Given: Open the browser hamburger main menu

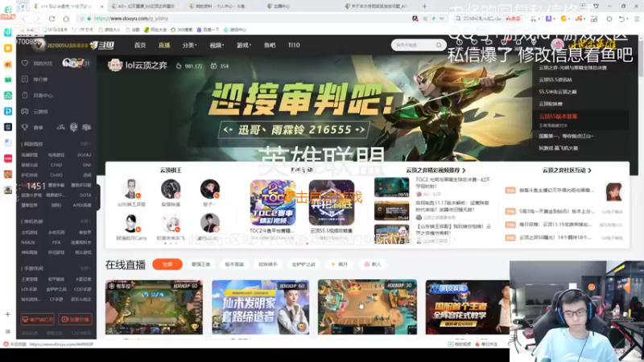Looking at the screenshot, I should point(637,19).
